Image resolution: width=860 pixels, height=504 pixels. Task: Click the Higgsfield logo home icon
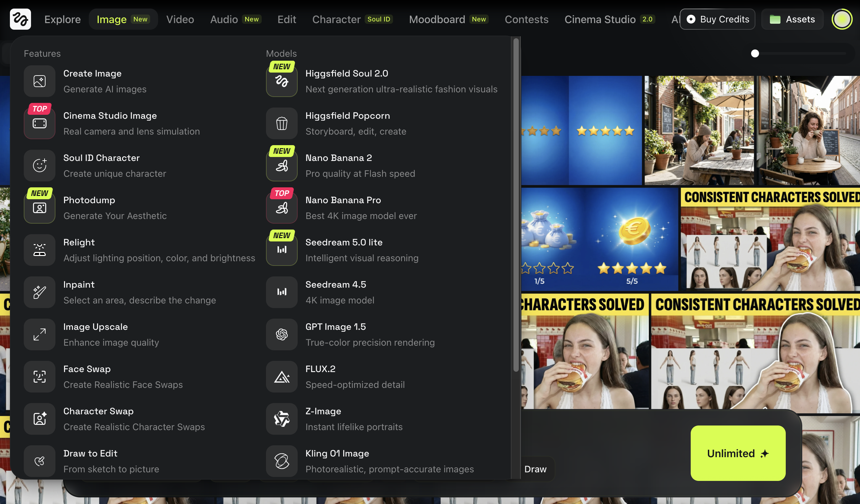click(x=20, y=19)
